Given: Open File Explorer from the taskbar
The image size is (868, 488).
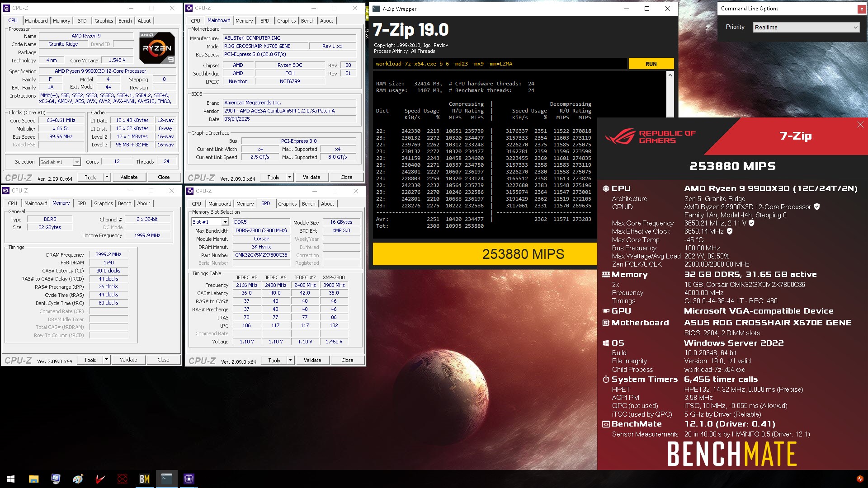Looking at the screenshot, I should click(33, 479).
